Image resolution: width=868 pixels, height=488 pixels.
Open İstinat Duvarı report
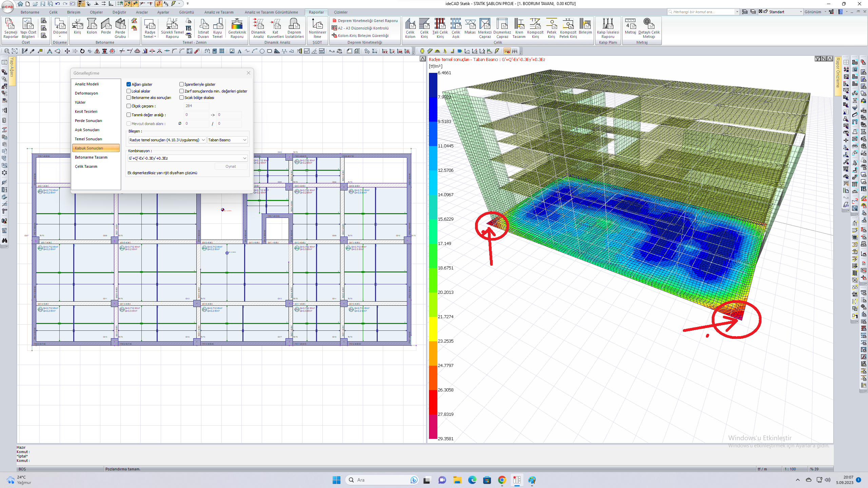203,28
